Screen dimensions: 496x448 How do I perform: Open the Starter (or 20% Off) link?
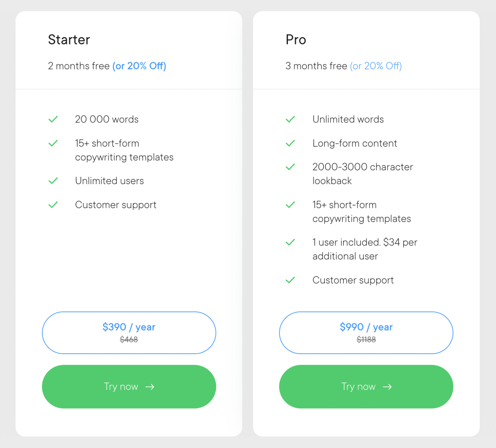tap(139, 66)
